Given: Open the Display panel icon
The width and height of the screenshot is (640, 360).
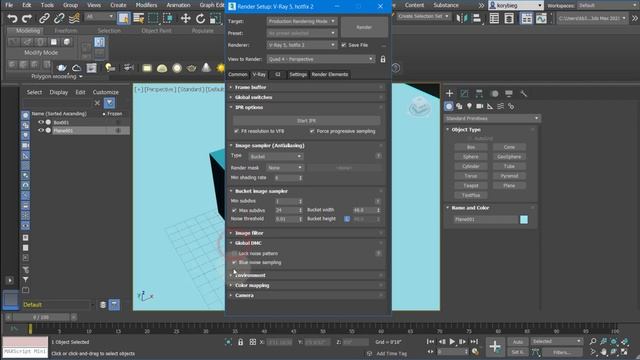Looking at the screenshot, I should tap(509, 93).
